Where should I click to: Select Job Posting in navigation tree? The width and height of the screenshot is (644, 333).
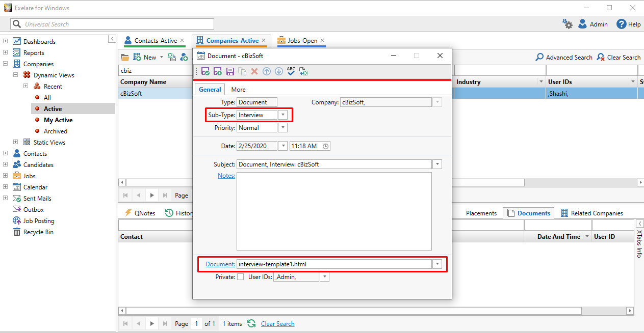[x=39, y=220]
